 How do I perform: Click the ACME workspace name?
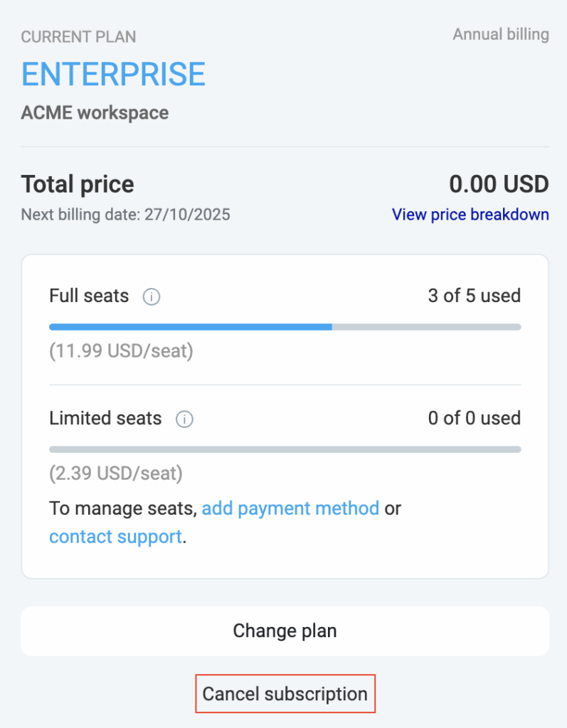click(x=95, y=112)
